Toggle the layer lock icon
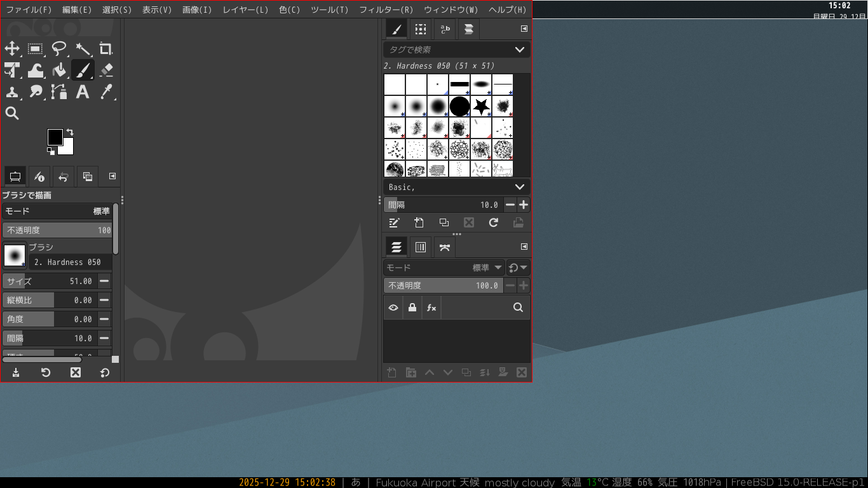This screenshot has height=488, width=868. click(412, 308)
